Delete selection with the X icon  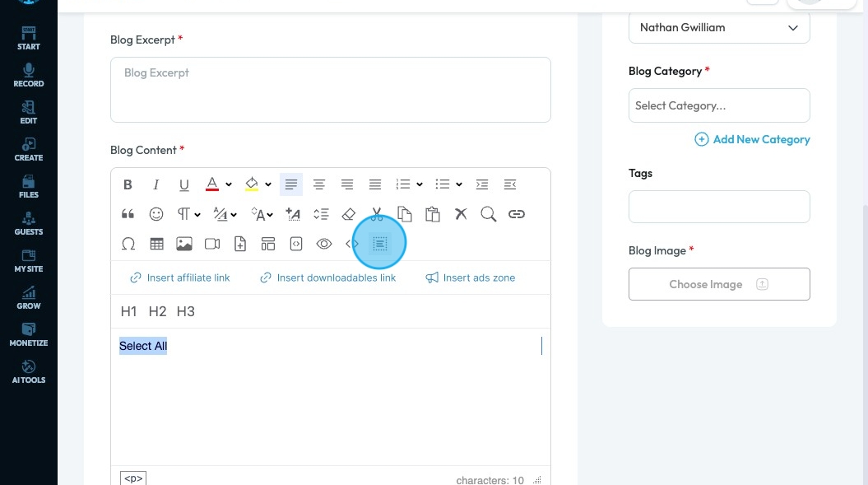pos(461,214)
